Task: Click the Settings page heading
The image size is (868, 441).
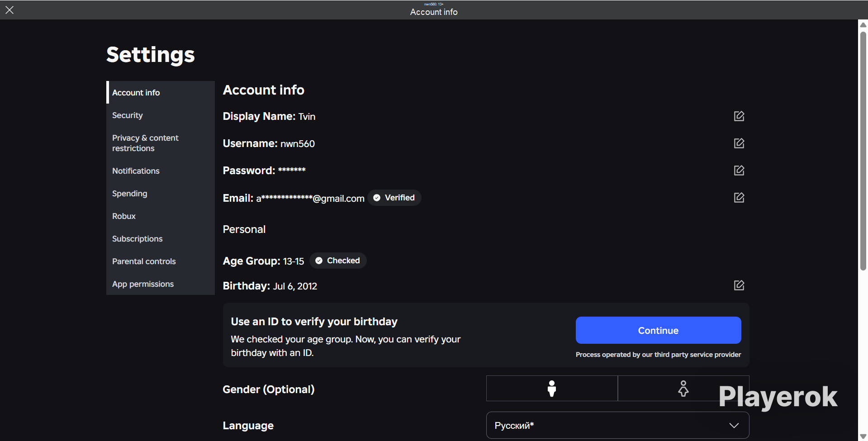Action: click(151, 55)
